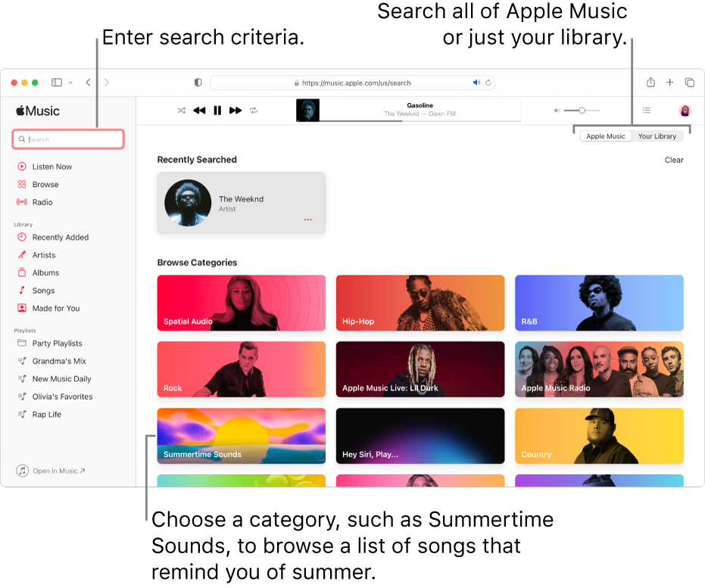Image resolution: width=705 pixels, height=588 pixels.
Task: Expand The Weeknd more options menu
Action: (308, 219)
